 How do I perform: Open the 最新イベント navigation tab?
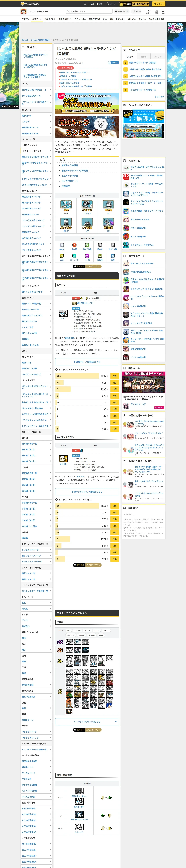pyautogui.click(x=50, y=19)
